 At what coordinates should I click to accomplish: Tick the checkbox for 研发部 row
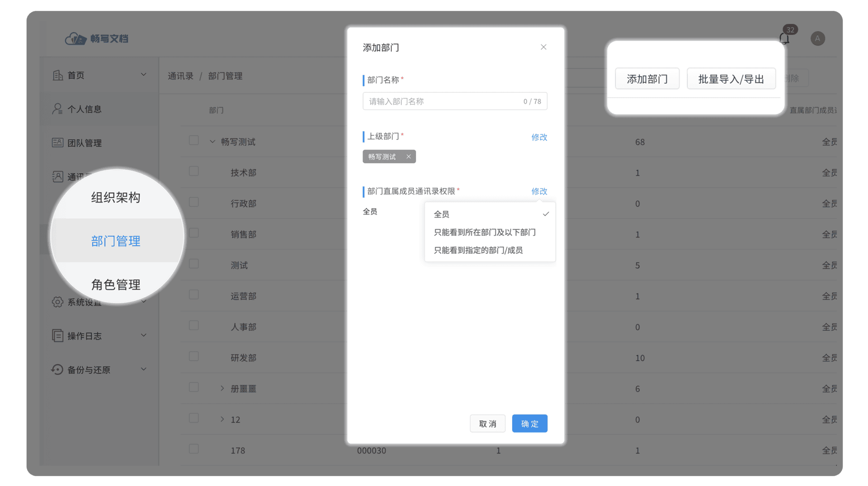(194, 356)
